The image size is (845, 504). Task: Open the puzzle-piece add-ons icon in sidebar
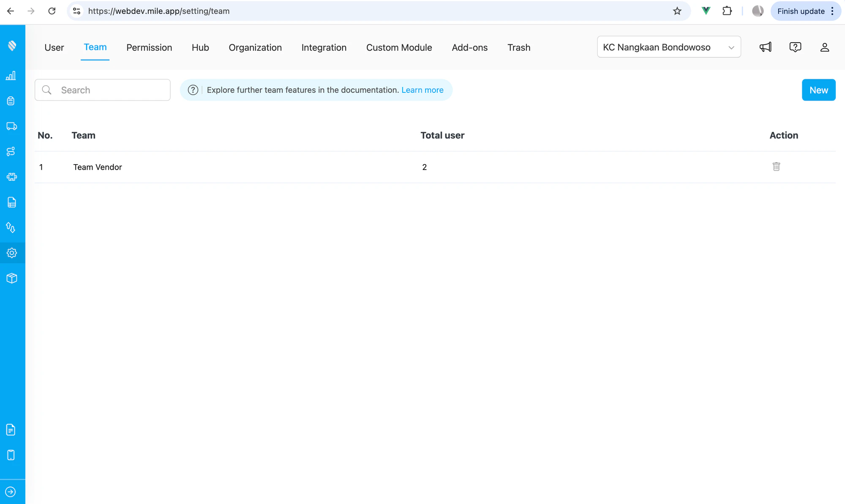[11, 177]
